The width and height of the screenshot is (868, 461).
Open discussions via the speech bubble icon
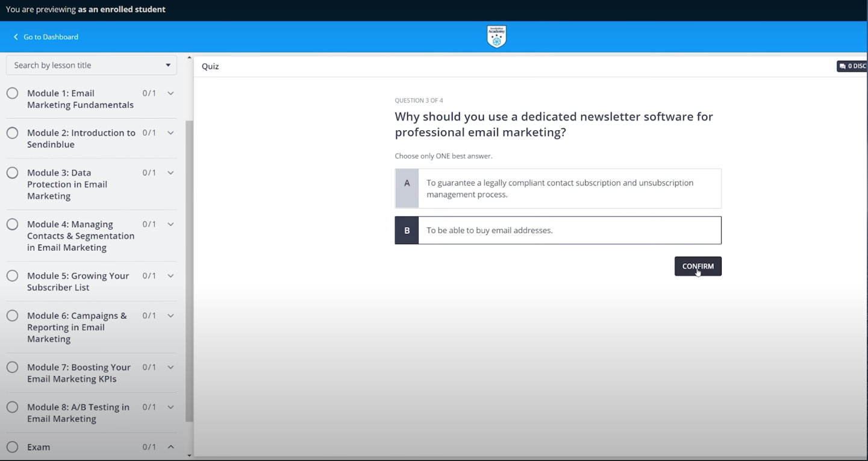click(841, 66)
